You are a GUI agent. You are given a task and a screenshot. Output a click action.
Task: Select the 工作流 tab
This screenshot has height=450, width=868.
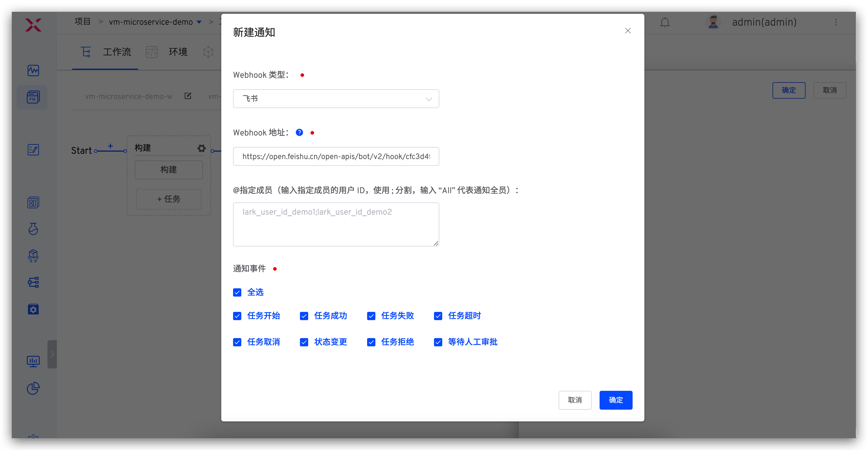(x=117, y=52)
